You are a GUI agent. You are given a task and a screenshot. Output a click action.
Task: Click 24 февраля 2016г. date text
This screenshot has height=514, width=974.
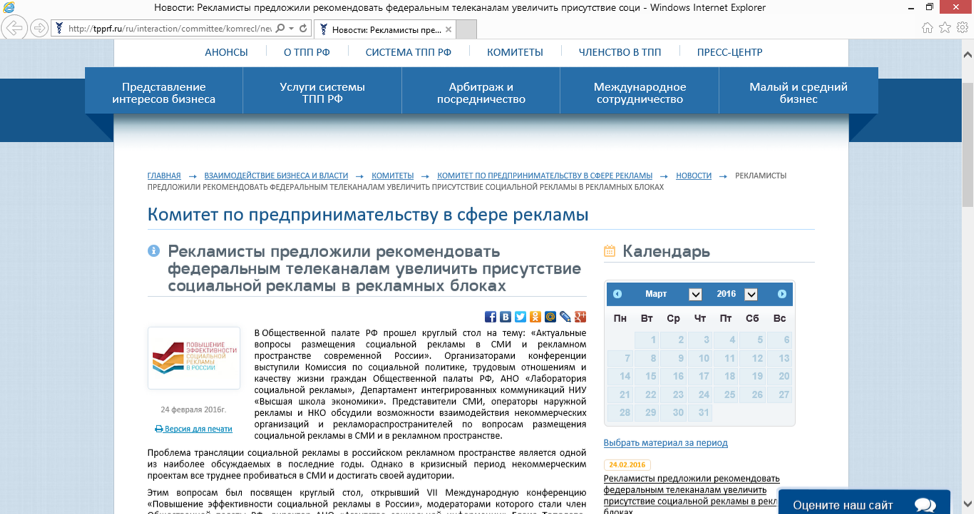(193, 410)
